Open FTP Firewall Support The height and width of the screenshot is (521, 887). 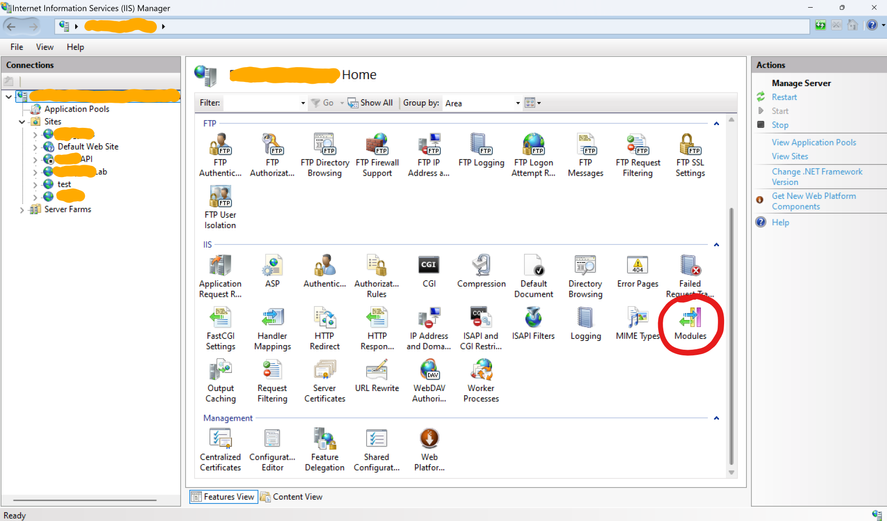coord(377,155)
